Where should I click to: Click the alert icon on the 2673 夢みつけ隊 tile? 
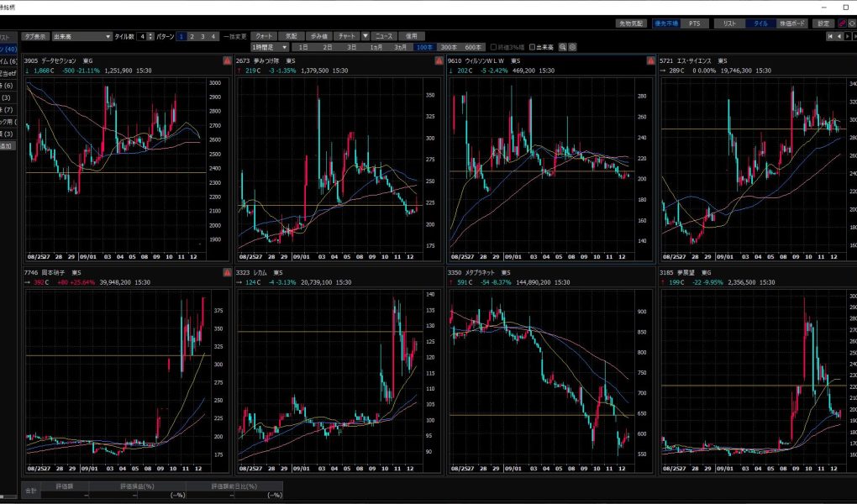click(x=439, y=61)
